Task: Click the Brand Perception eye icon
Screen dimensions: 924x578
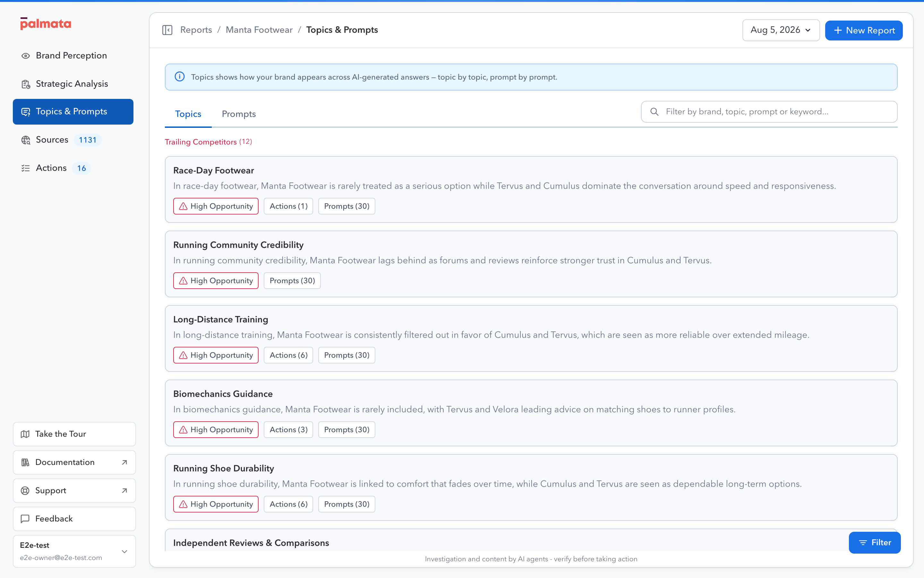Action: pos(26,56)
